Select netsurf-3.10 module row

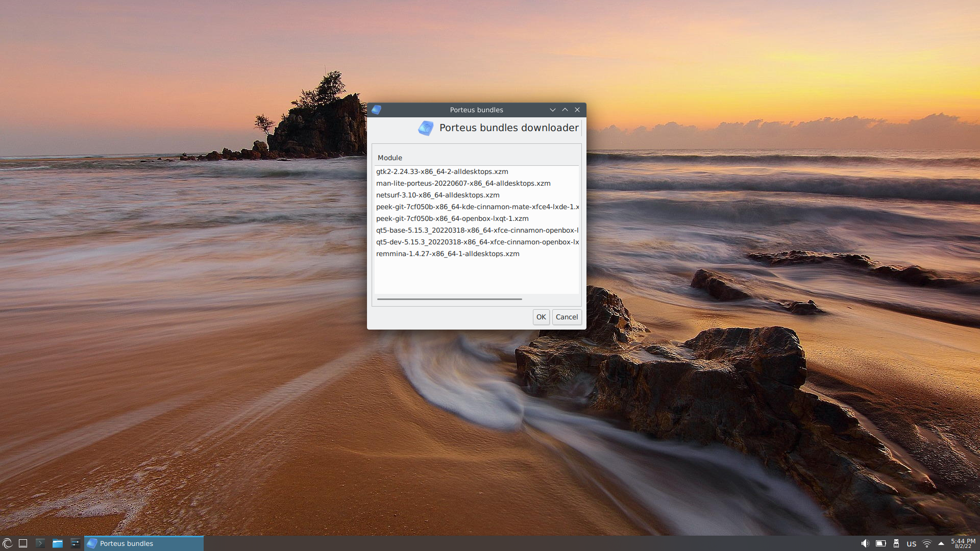pyautogui.click(x=477, y=195)
